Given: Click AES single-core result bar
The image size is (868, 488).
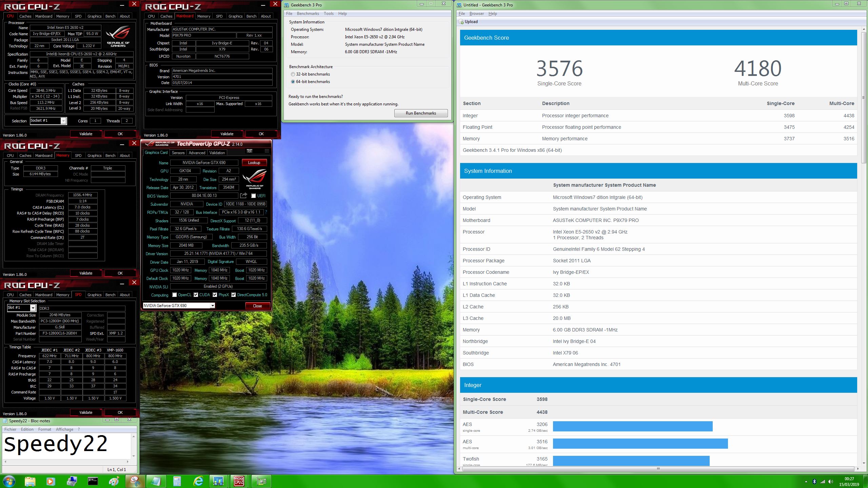Looking at the screenshot, I should pyautogui.click(x=633, y=426).
